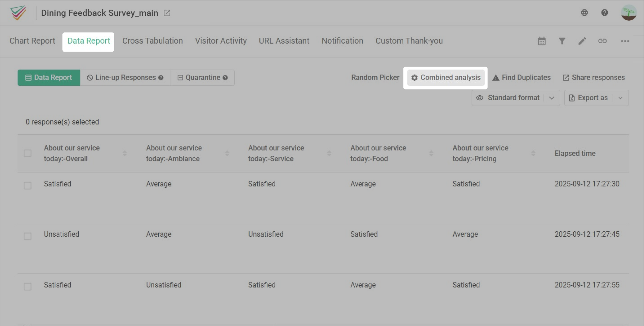Viewport: 644px width, 326px height.
Task: Switch to the Cross Tabulation tab
Action: click(x=152, y=41)
